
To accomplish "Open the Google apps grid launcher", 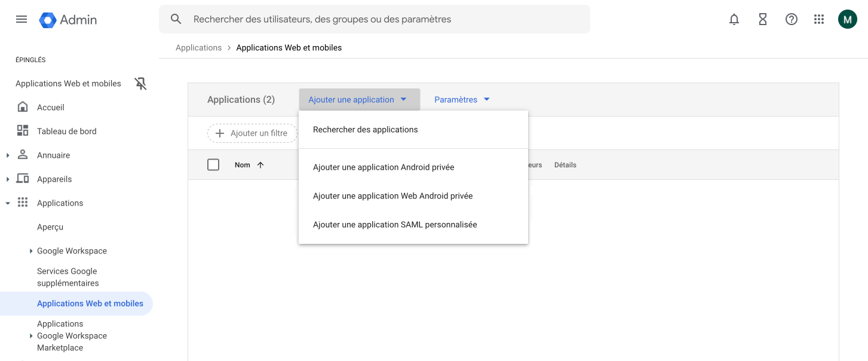I will pos(819,19).
